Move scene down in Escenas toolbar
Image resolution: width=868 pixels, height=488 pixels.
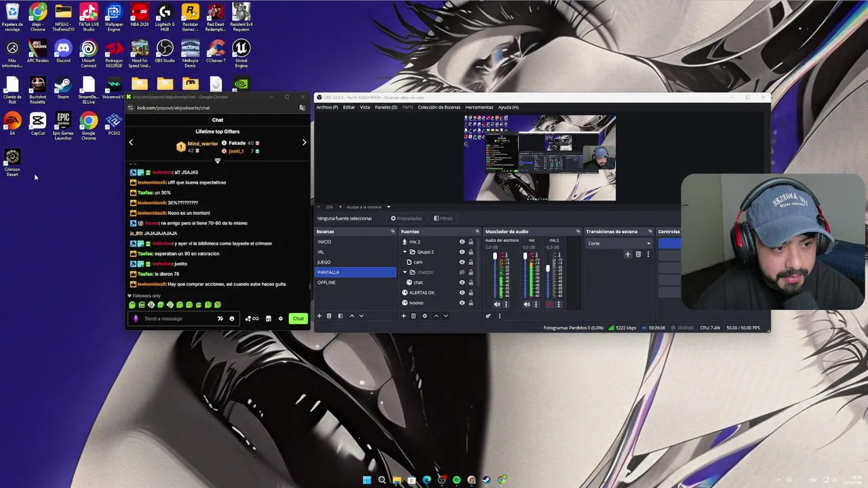(361, 316)
